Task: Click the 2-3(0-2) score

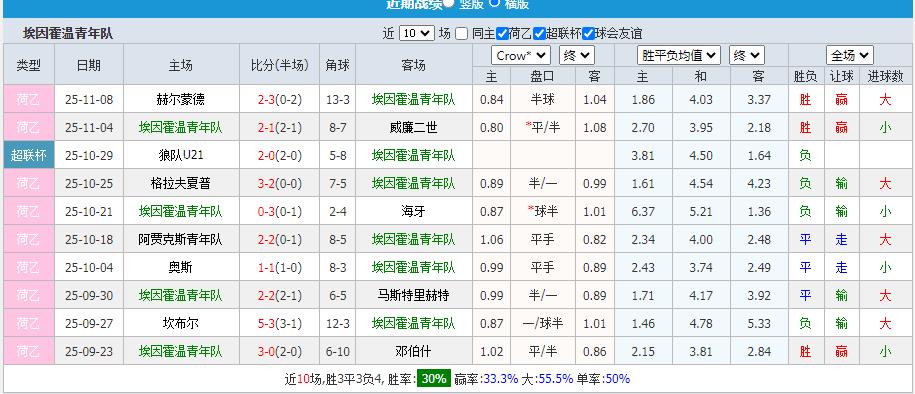Action: [280, 99]
